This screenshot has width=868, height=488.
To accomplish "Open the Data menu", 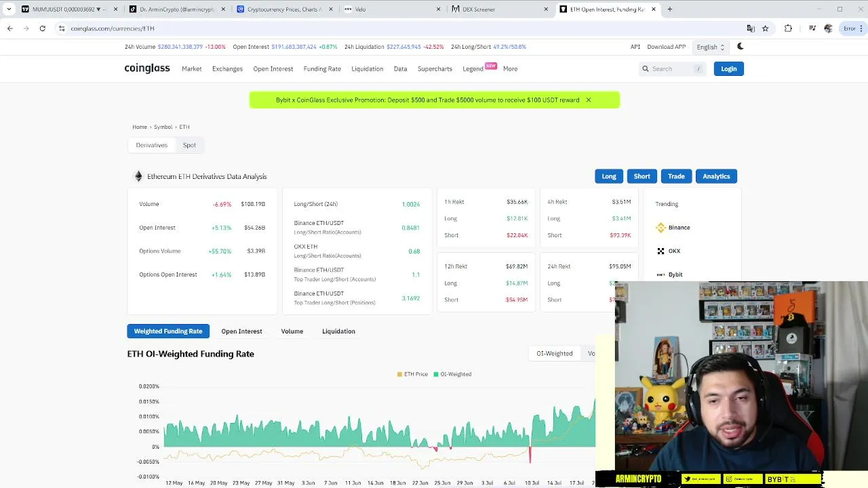I will pos(400,68).
